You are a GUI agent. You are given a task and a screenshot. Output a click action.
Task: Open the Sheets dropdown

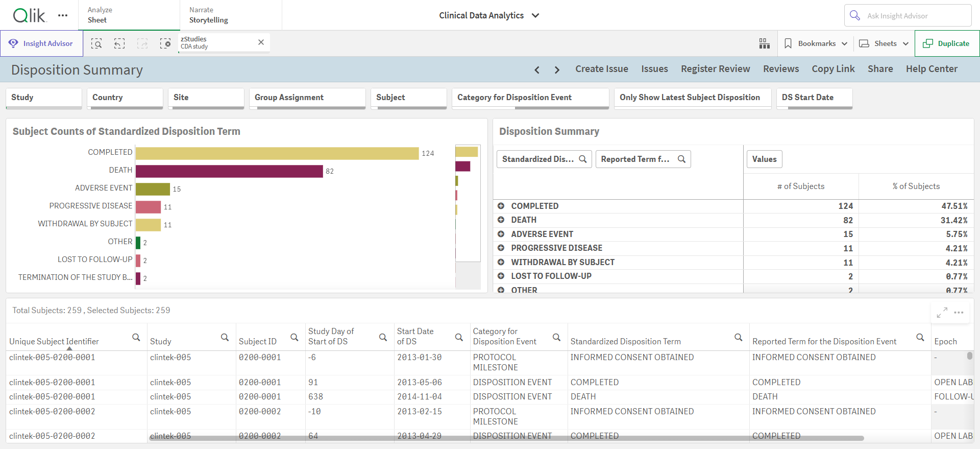coord(884,43)
